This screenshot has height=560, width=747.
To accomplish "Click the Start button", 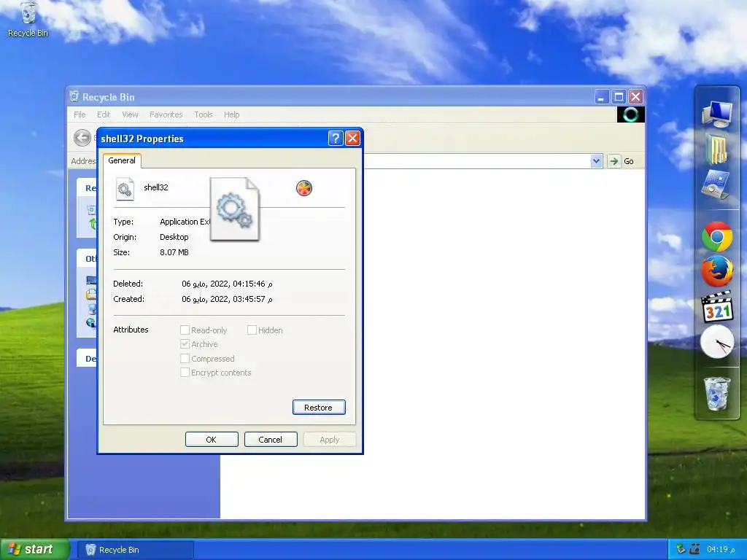I will coord(34,549).
